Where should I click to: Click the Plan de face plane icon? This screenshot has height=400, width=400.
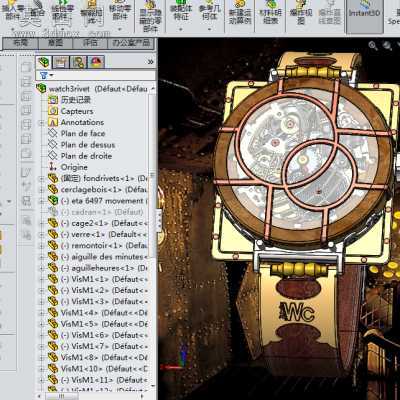tap(53, 133)
